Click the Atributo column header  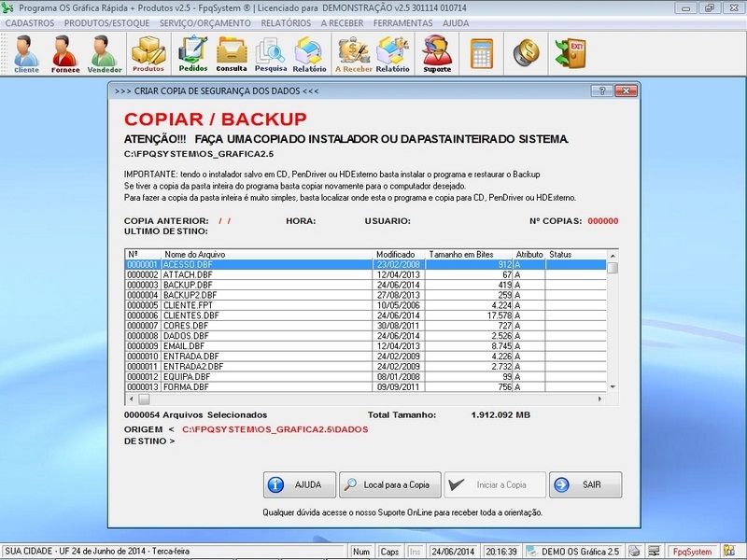tap(529, 254)
